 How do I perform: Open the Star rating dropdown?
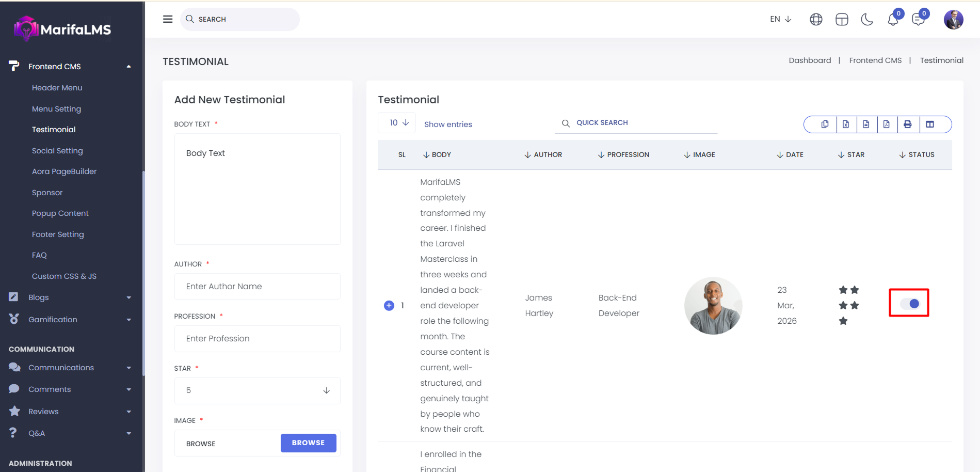coord(258,390)
